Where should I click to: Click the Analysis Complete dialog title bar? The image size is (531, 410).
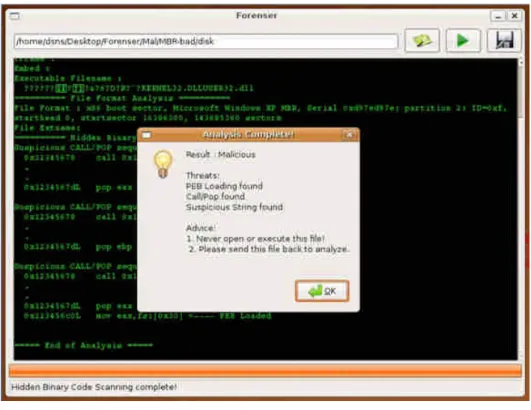point(248,135)
